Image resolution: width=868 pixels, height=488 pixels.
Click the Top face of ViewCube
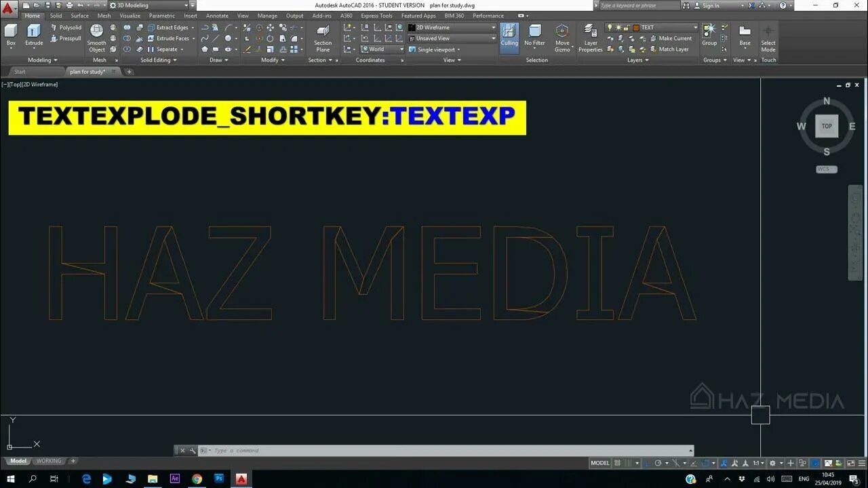tap(827, 126)
